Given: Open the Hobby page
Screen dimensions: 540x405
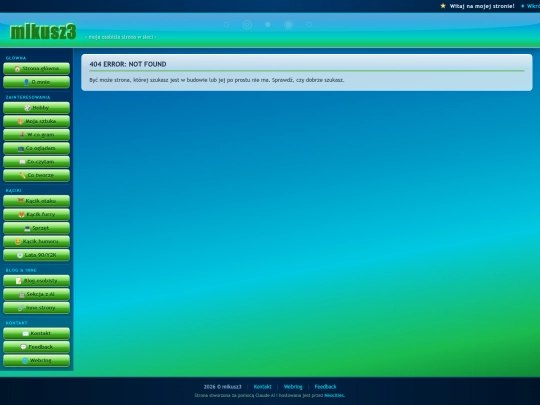Looking at the screenshot, I should [37, 108].
